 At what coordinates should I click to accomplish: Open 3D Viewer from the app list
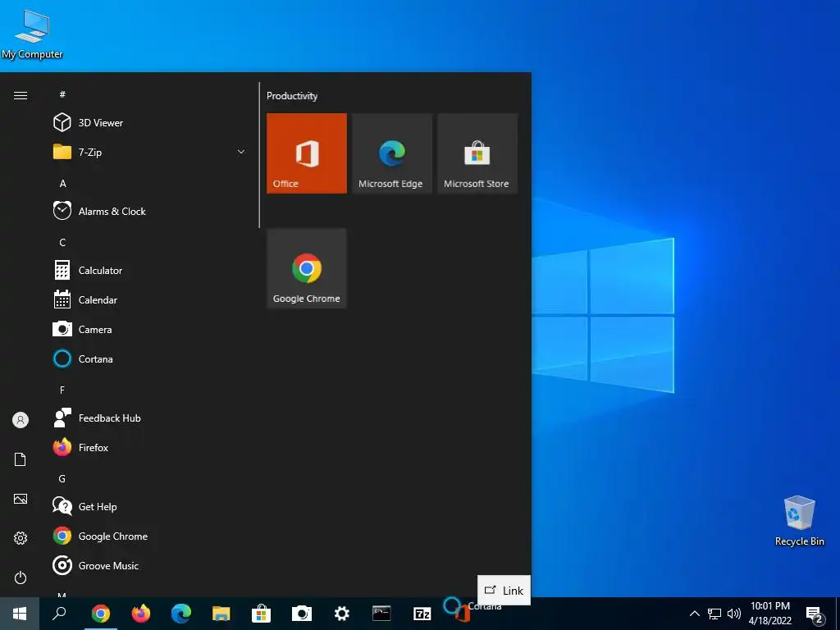pos(150,123)
